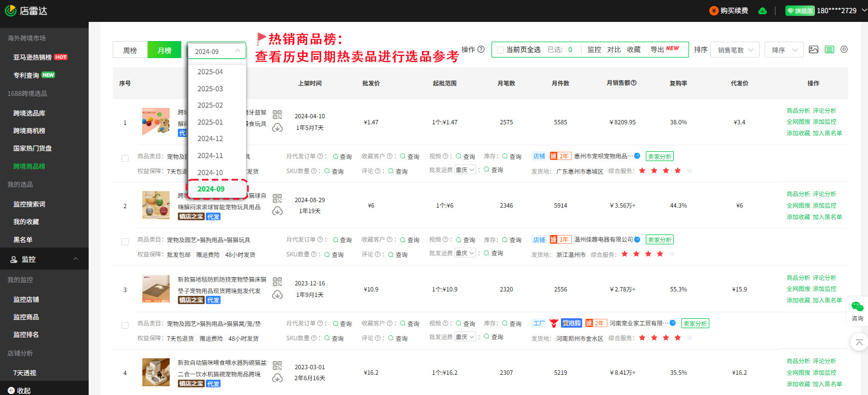The image size is (868, 395).
Task: Click 商品分析 link for product 1
Action: 798,111
